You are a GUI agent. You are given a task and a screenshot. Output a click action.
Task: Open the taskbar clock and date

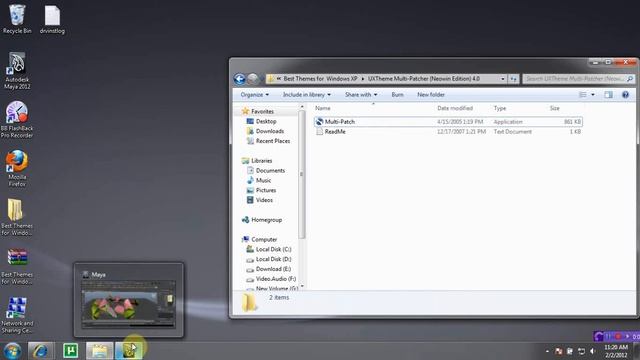click(616, 351)
